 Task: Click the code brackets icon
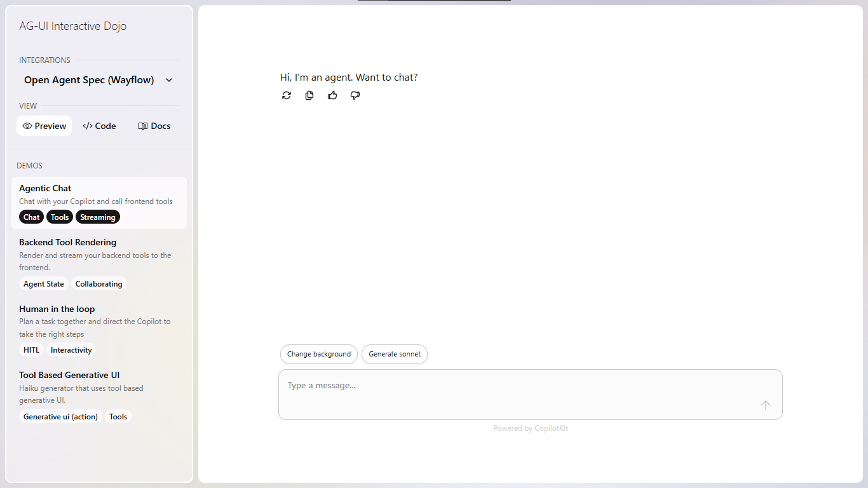pos(88,126)
